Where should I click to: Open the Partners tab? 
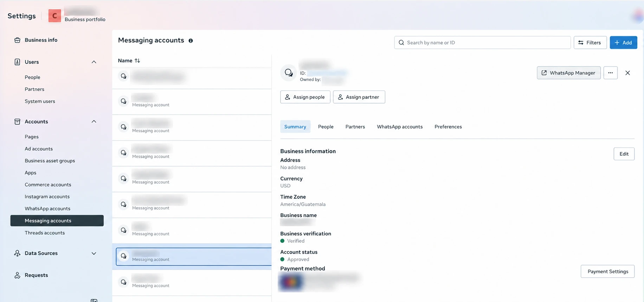[x=355, y=127]
